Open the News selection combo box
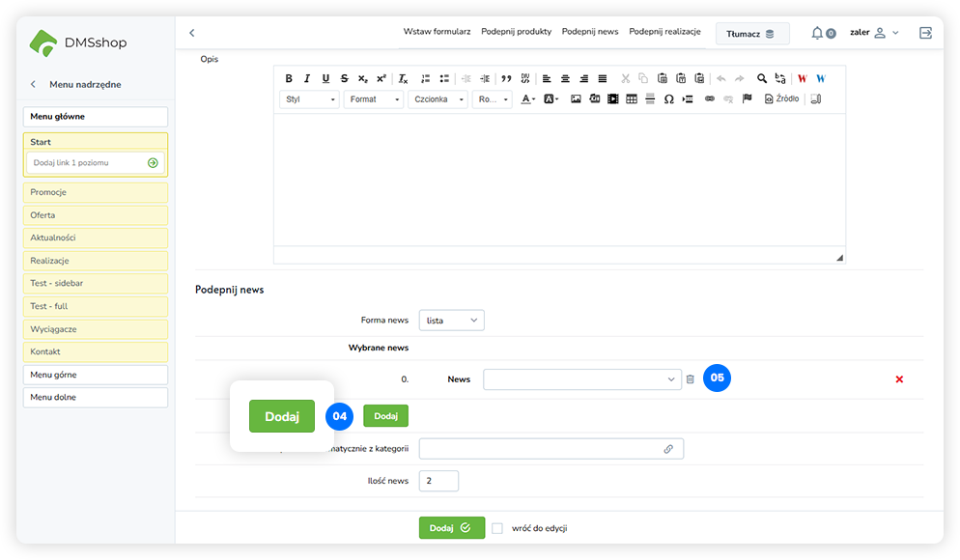This screenshot has height=560, width=960. [582, 379]
